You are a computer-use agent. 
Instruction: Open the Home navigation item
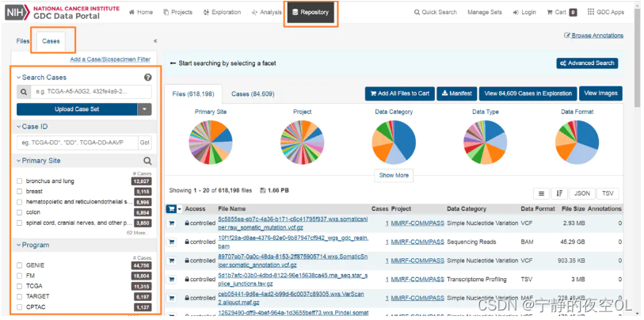click(141, 13)
